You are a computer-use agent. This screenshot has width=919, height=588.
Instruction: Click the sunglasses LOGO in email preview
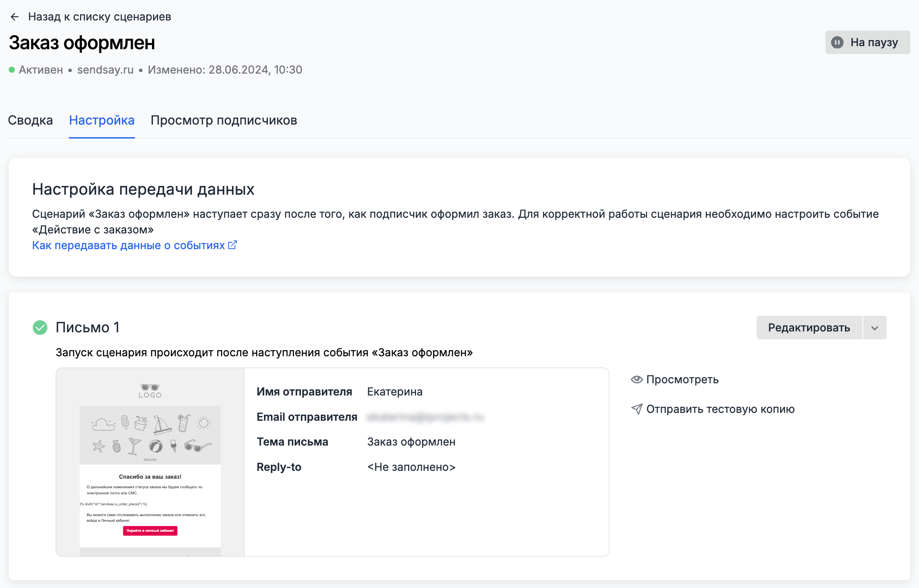[x=150, y=390]
